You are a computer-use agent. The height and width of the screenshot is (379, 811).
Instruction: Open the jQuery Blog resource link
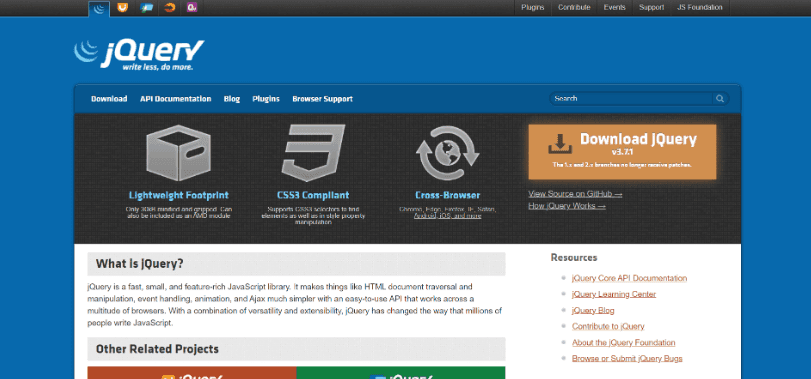593,311
